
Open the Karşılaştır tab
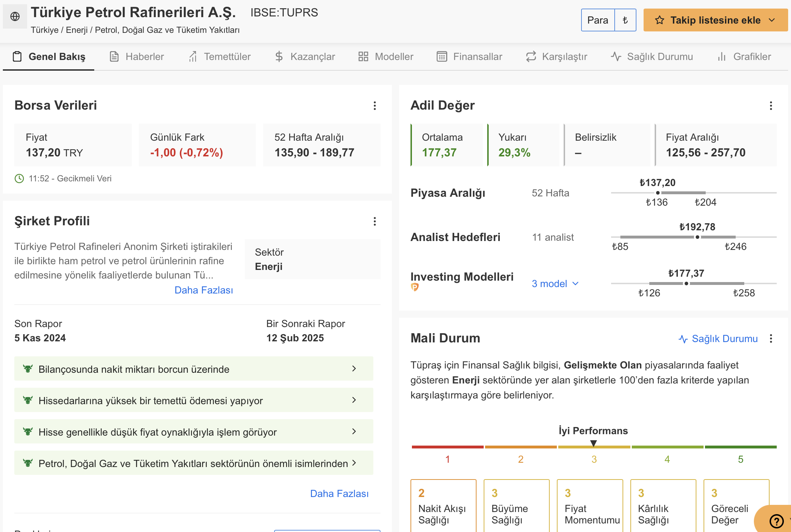(x=556, y=56)
